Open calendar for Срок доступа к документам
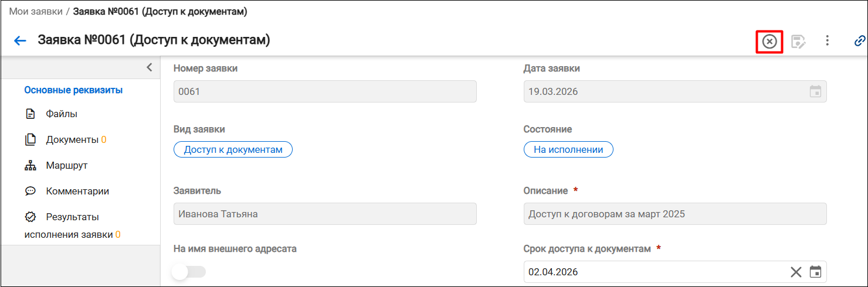868x287 pixels. [815, 272]
